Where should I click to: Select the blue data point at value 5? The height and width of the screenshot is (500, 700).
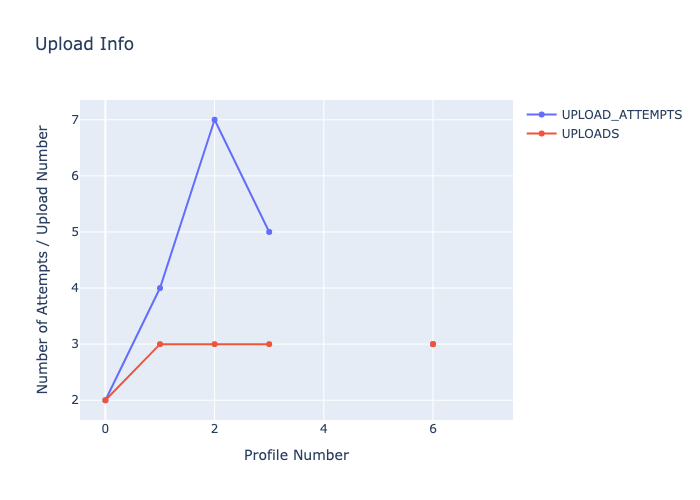click(269, 232)
